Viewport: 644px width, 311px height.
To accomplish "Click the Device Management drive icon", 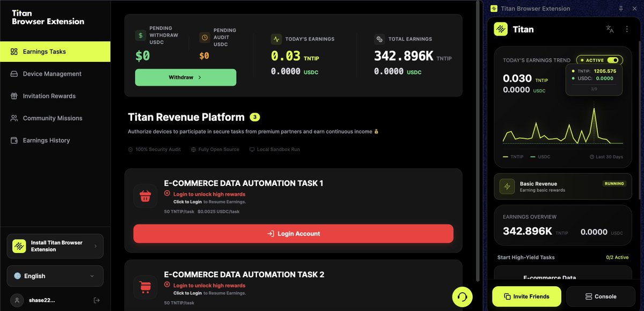I will coord(14,74).
